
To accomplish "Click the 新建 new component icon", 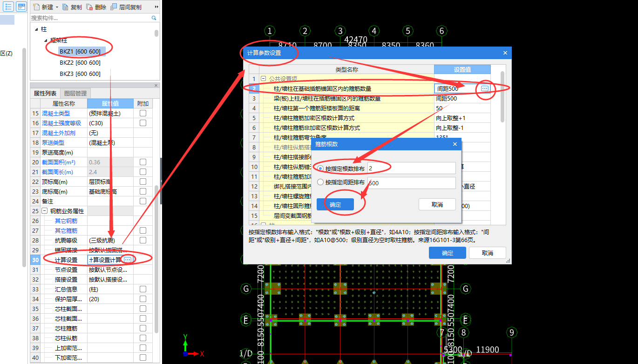I will 36,7.
